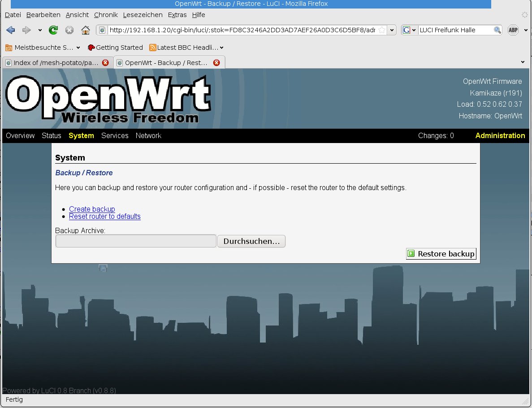Open the Services section
The height and width of the screenshot is (408, 532).
(x=115, y=136)
